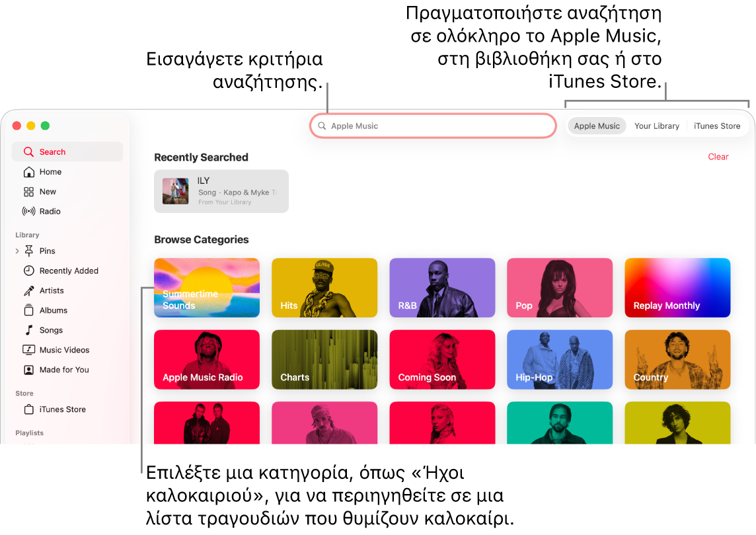Open Radio from the sidebar
The image size is (756, 535).
pyautogui.click(x=49, y=211)
